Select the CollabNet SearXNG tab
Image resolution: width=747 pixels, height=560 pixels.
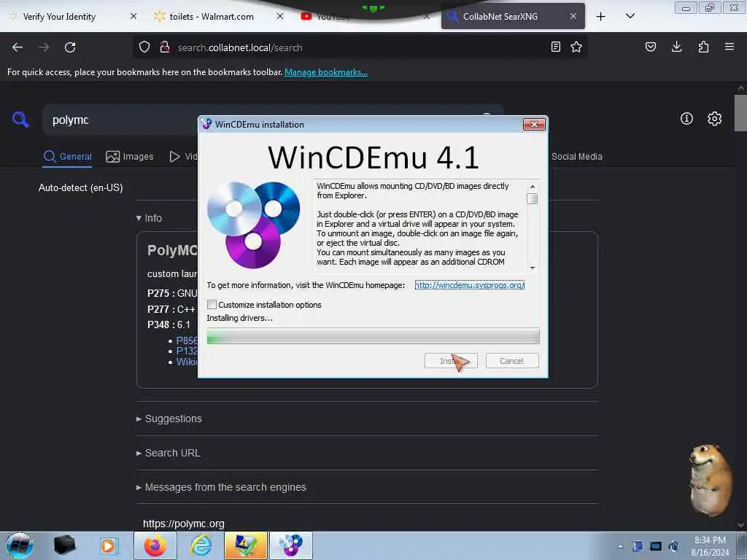(x=500, y=17)
